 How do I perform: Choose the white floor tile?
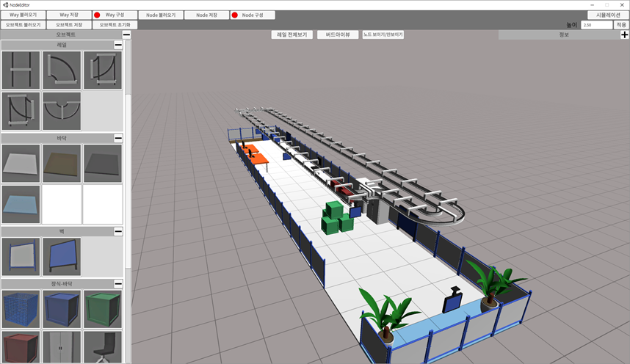pos(21,164)
